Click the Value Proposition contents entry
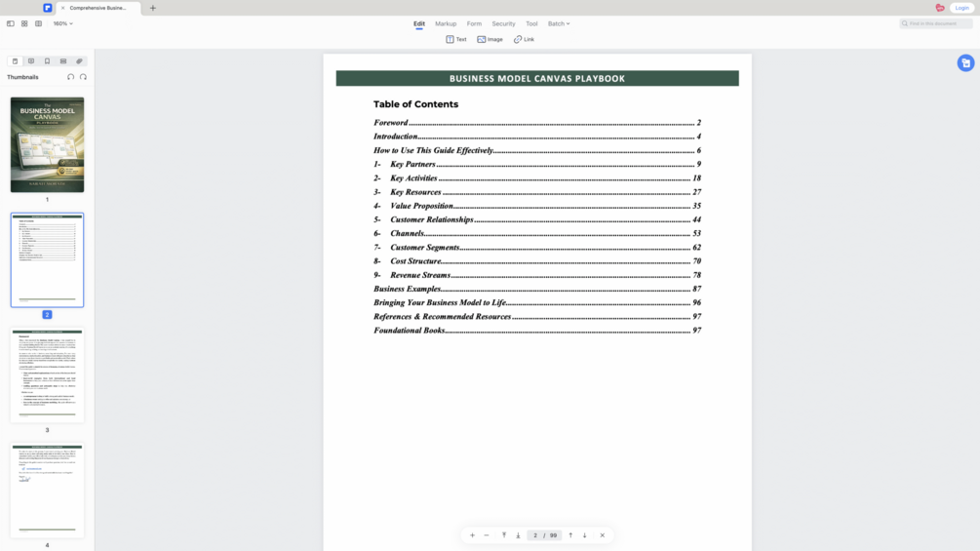 (x=537, y=206)
